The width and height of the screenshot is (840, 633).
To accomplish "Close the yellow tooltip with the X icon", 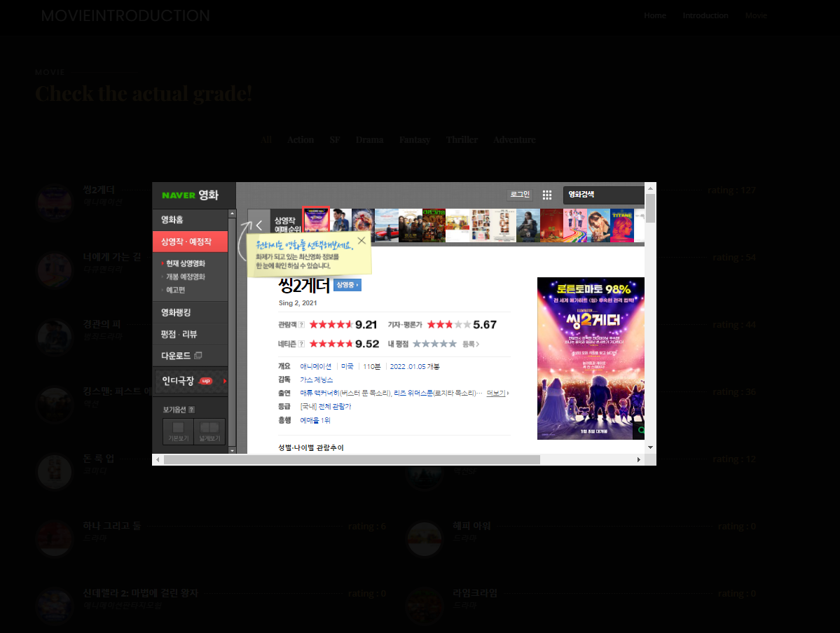I will pyautogui.click(x=361, y=240).
